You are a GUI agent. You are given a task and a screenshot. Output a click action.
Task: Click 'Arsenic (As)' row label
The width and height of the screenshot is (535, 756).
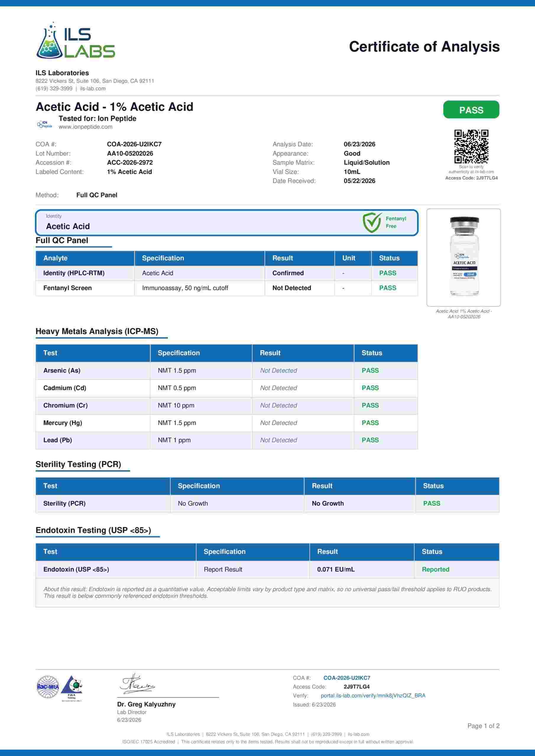(62, 370)
